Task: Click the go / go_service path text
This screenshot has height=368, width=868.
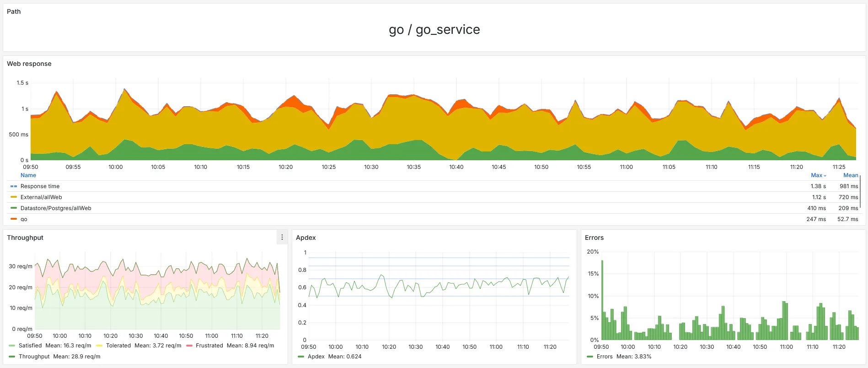Action: coord(434,30)
